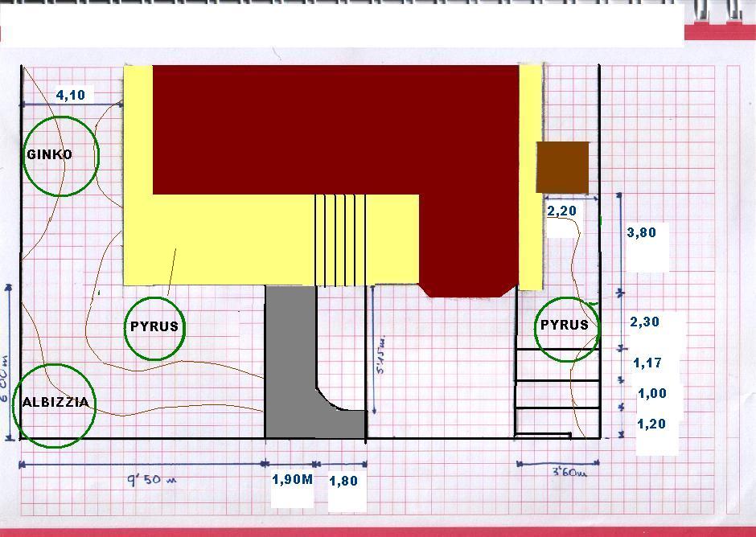This screenshot has width=756, height=537.
Task: Select the 2,30 measurement label
Action: click(645, 322)
